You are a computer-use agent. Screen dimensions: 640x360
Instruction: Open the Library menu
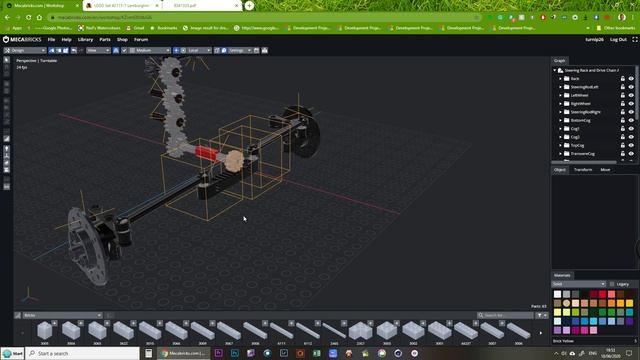tap(85, 40)
